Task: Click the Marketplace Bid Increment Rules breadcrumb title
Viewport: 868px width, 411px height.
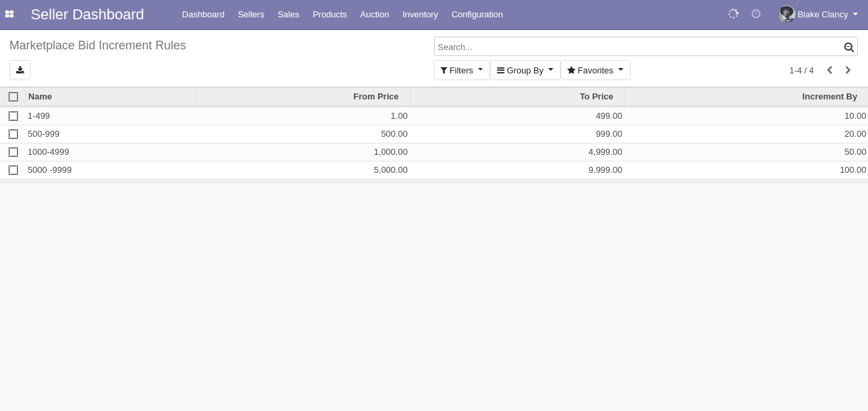Action: coord(97,45)
